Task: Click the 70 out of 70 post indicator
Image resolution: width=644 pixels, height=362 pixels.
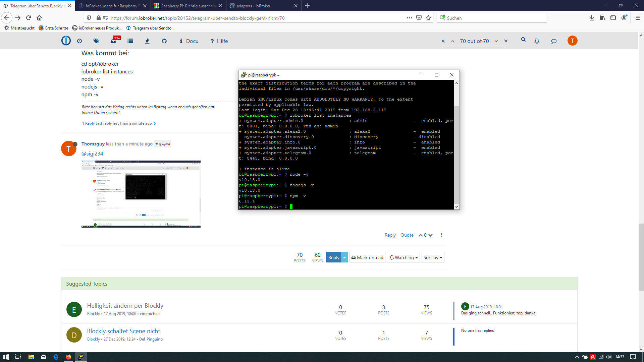Action: (474, 41)
